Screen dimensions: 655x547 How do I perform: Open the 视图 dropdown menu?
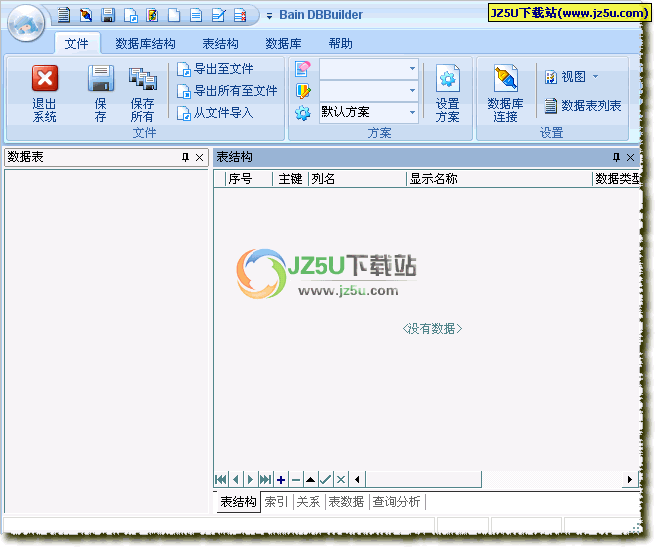[x=572, y=77]
